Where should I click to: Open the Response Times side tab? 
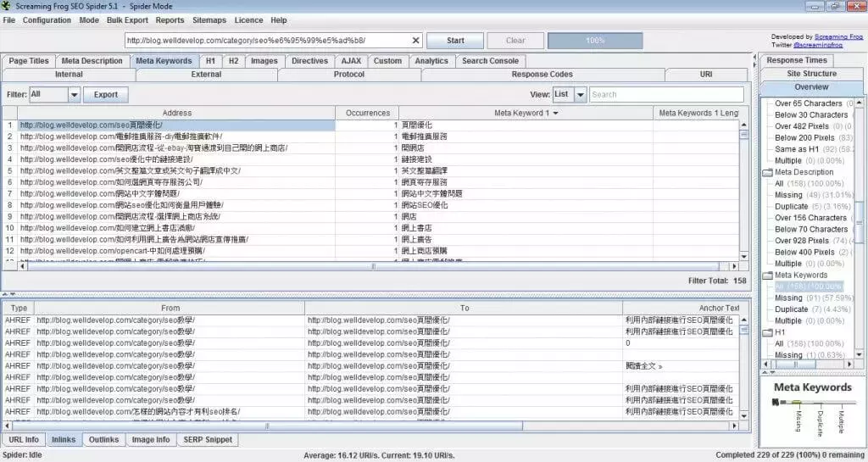click(x=797, y=60)
